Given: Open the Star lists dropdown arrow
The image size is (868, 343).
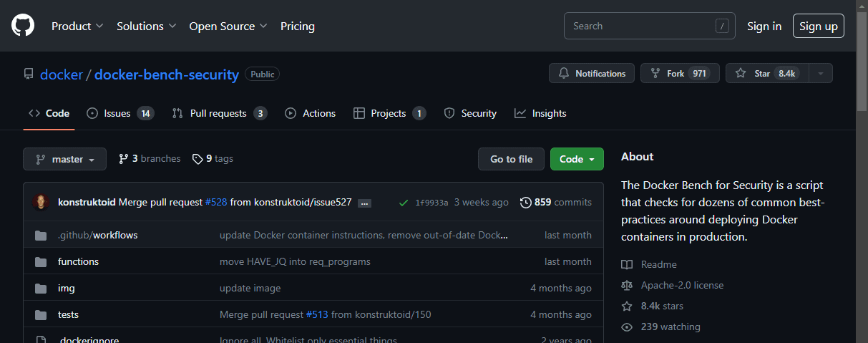Looking at the screenshot, I should point(821,73).
